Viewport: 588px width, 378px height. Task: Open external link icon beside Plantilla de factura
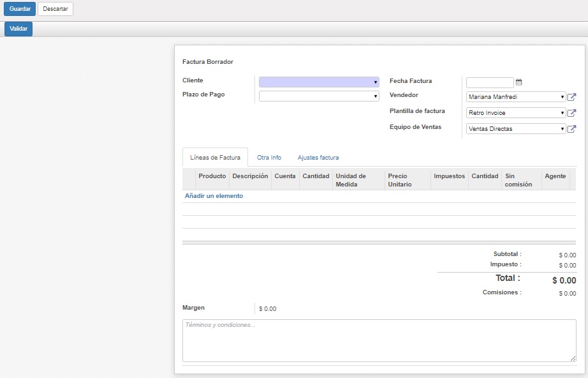pyautogui.click(x=571, y=113)
